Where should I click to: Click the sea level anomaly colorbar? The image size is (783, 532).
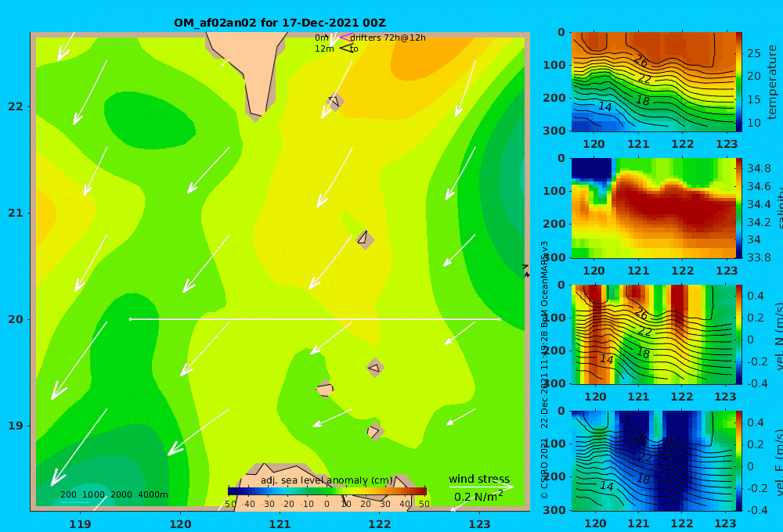[x=327, y=491]
